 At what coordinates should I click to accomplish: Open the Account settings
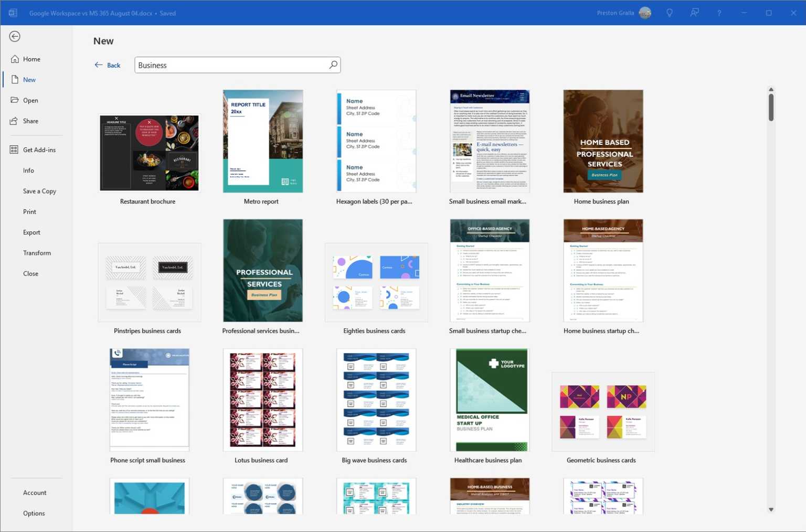pos(35,492)
